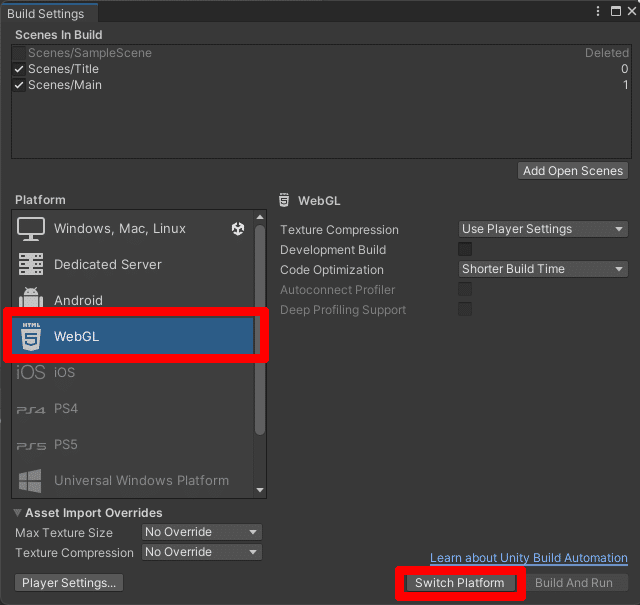Click the HTML5 WebGL platform icon

tap(31, 336)
